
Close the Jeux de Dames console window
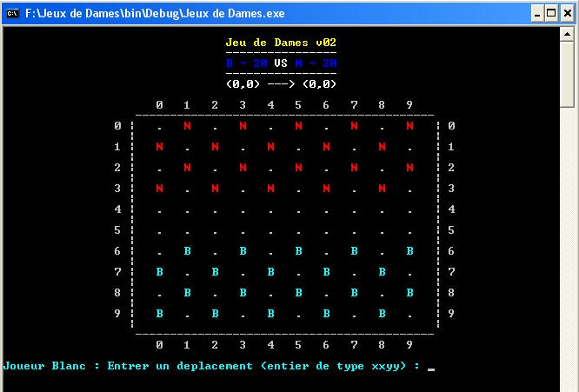[567, 14]
